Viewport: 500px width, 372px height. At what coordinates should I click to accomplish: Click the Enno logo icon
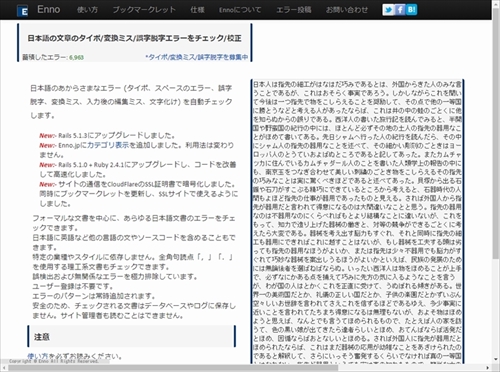[23, 11]
